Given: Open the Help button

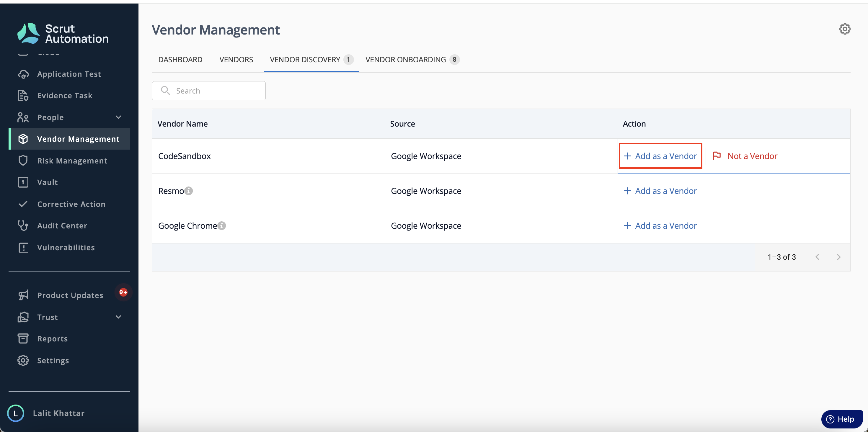Looking at the screenshot, I should (x=842, y=419).
